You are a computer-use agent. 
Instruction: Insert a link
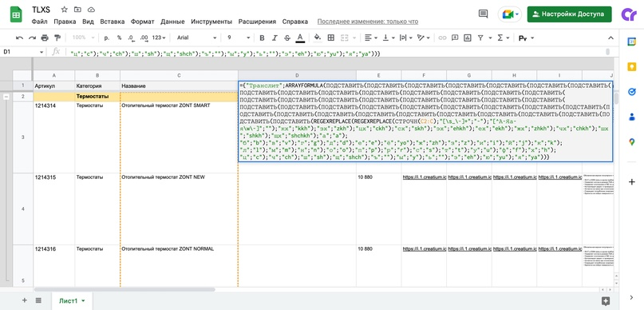coord(442,38)
